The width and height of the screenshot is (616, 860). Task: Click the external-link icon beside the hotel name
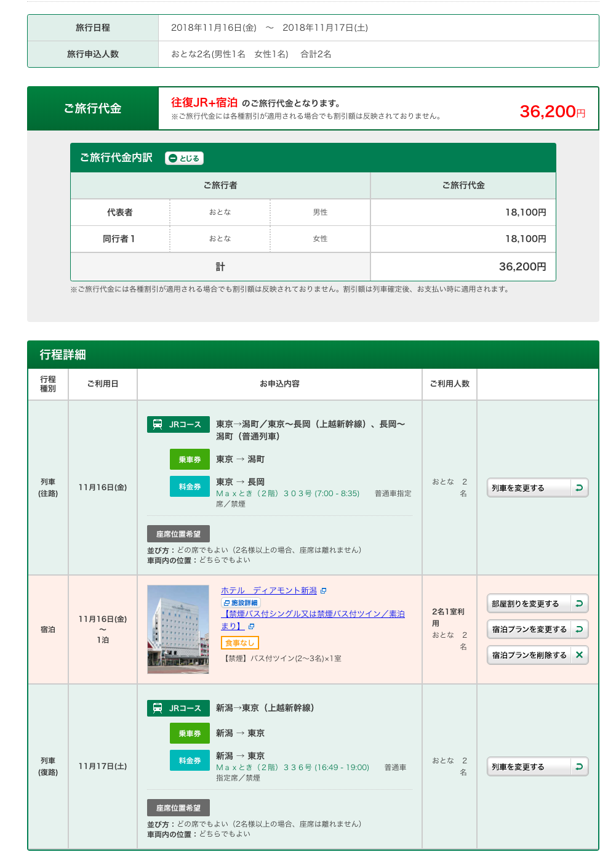click(x=324, y=590)
